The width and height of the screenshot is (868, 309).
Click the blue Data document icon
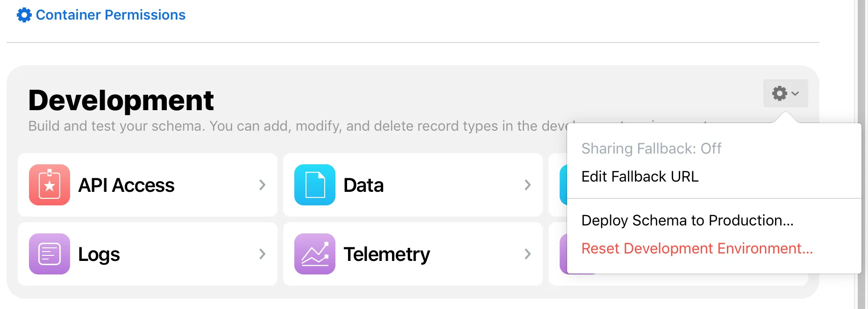point(315,185)
